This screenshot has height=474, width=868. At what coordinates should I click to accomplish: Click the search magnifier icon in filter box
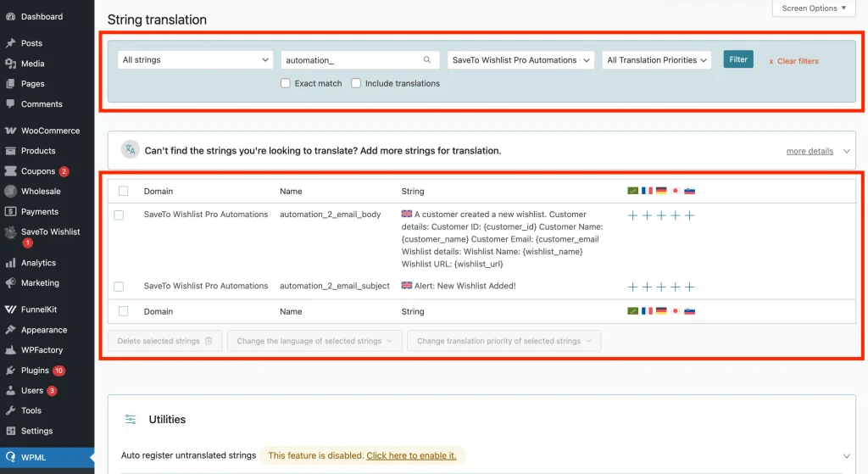click(x=427, y=60)
